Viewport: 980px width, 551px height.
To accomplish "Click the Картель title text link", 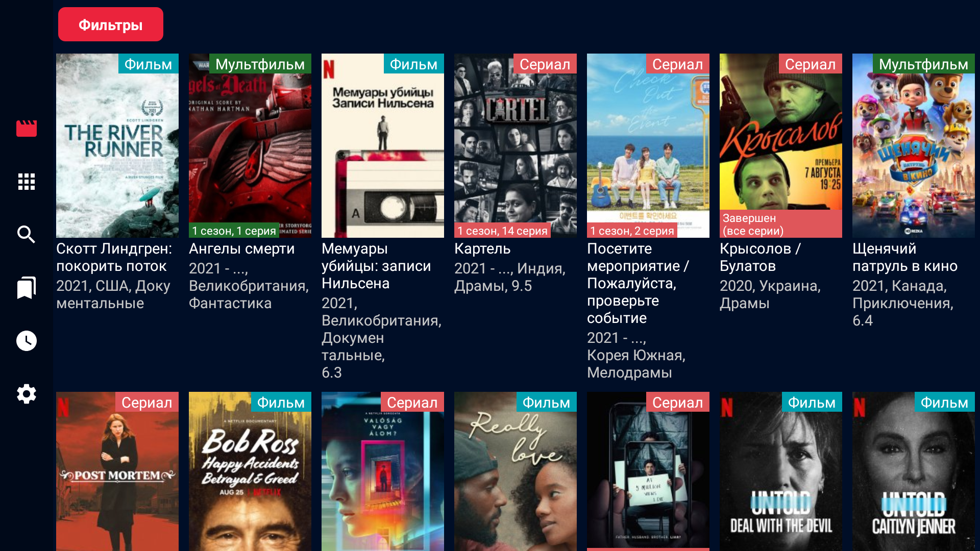I will pyautogui.click(x=482, y=249).
